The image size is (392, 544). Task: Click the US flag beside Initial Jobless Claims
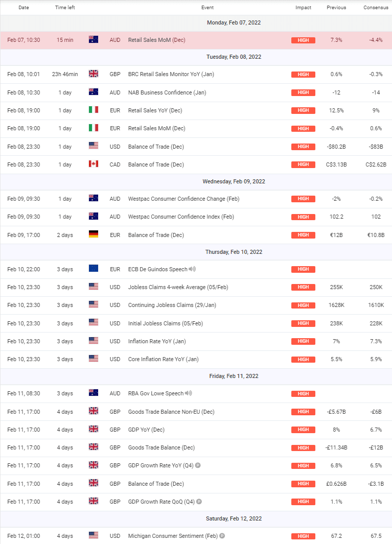[x=94, y=323]
